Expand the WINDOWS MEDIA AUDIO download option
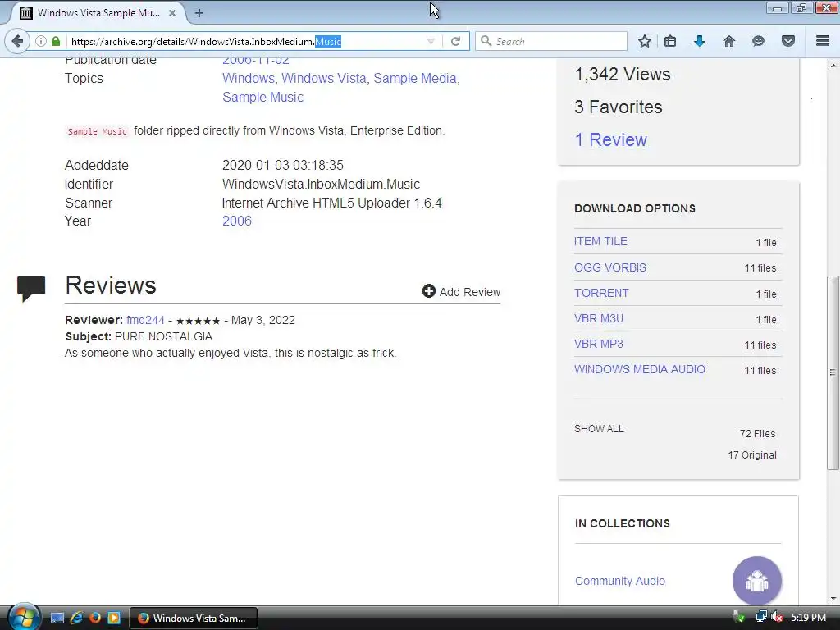 [640, 369]
